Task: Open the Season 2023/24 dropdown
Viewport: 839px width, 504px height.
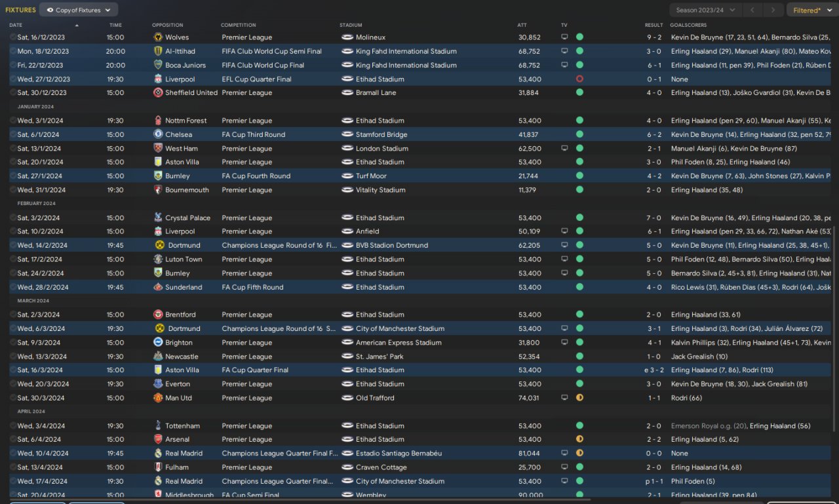Action: click(706, 10)
